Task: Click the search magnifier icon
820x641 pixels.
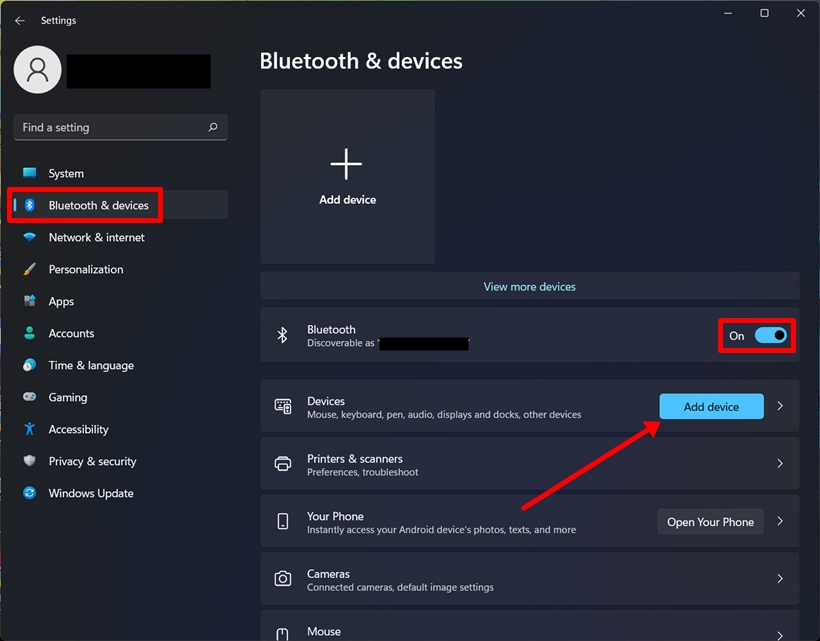Action: coord(213,127)
